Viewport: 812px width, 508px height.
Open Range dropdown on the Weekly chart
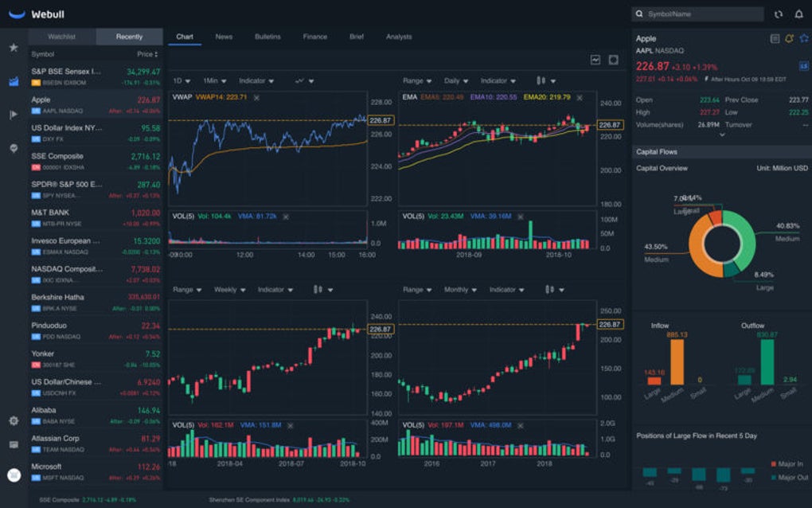tap(187, 290)
